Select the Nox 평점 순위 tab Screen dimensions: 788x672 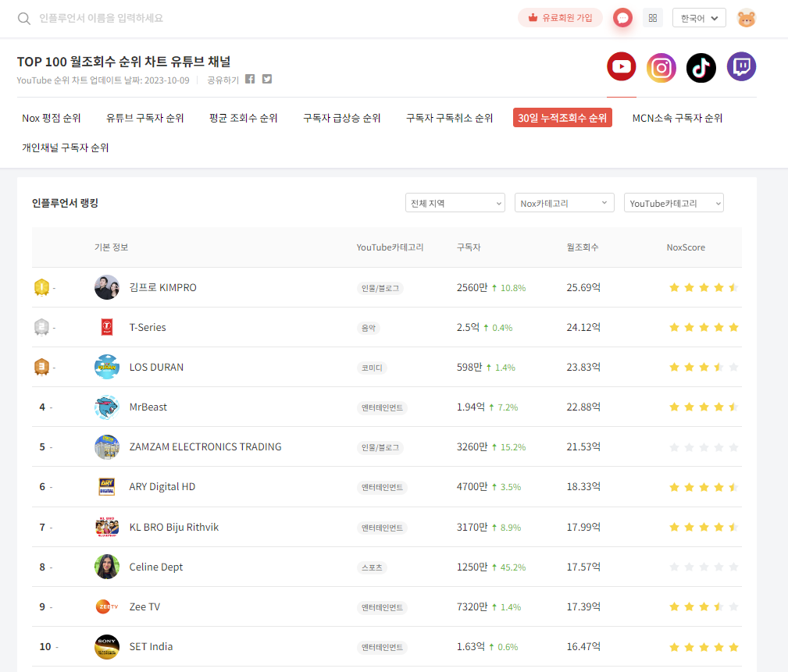52,118
